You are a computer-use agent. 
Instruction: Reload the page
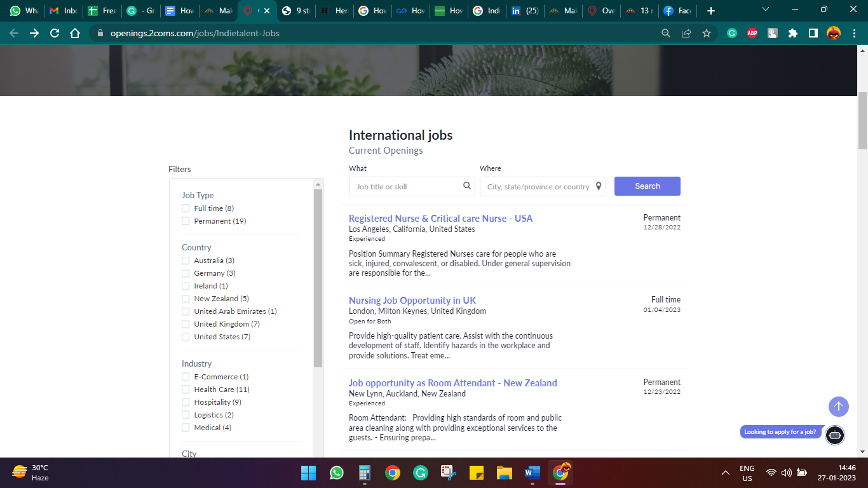click(55, 33)
